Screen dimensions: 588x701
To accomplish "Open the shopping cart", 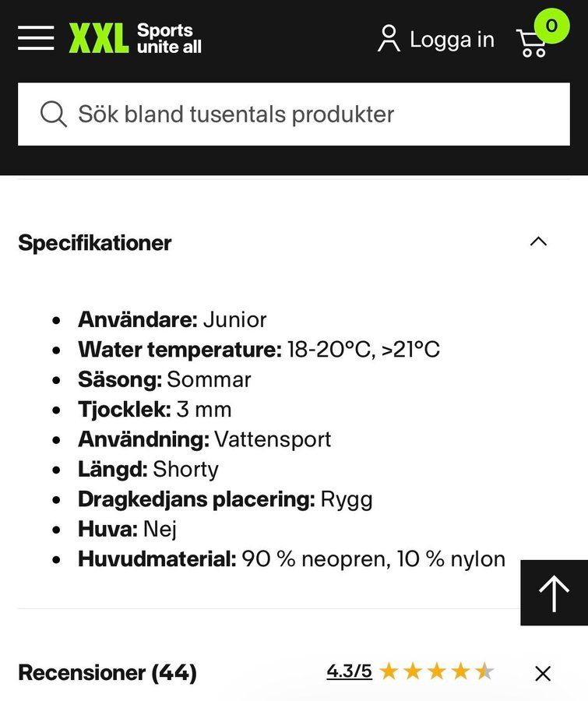I will [532, 43].
